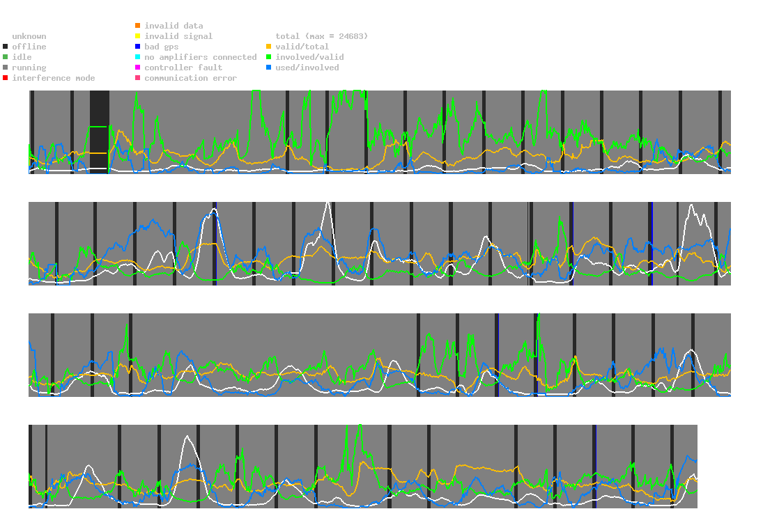Click the 'interference mode' legend label
This screenshot has width=763, height=532.
click(x=54, y=78)
